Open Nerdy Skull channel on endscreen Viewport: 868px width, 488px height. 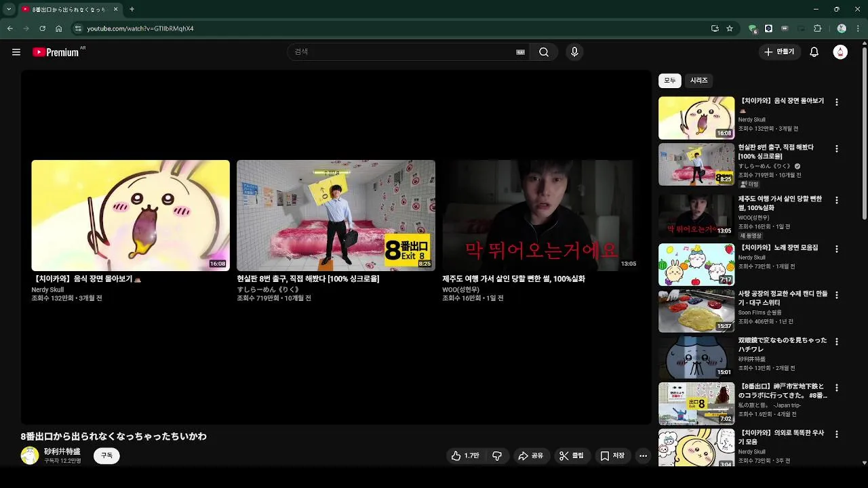[47, 290]
